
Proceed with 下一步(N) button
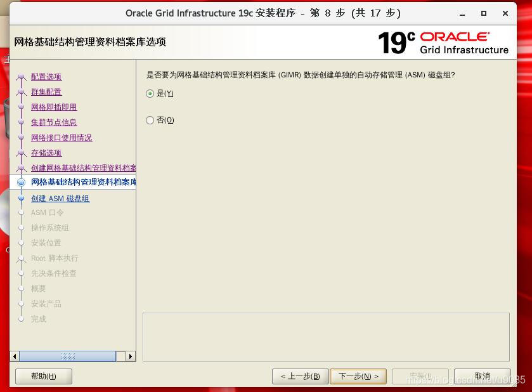click(358, 376)
